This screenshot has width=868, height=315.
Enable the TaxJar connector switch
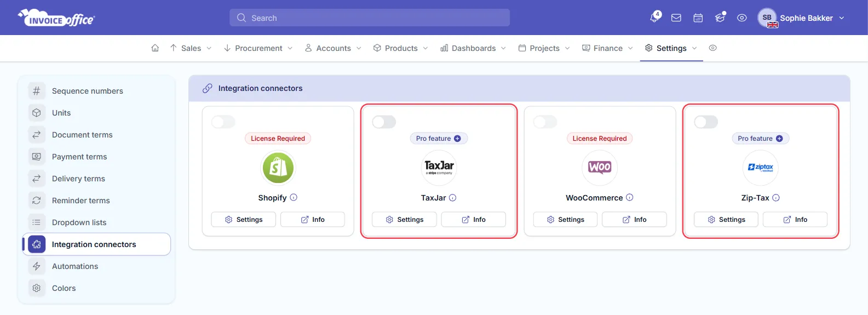tap(384, 122)
